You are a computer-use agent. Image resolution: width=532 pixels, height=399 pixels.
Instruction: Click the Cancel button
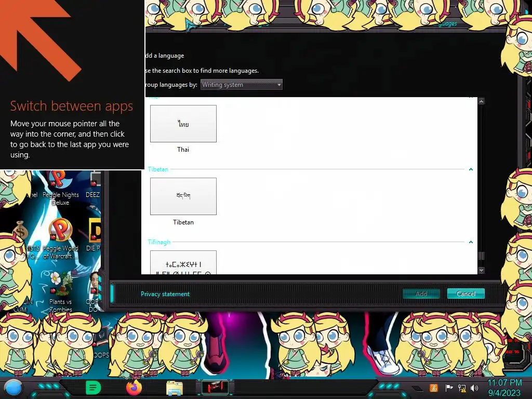[x=466, y=294]
